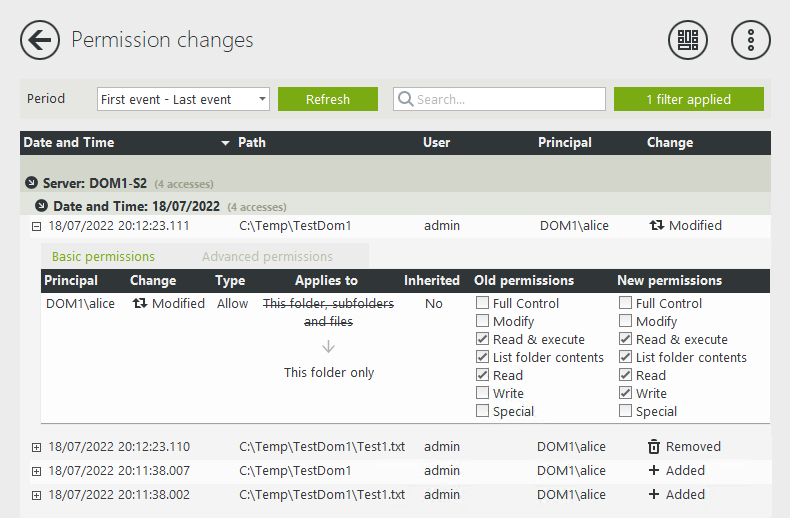Click the back arrow button
The image size is (790, 518).
click(40, 40)
